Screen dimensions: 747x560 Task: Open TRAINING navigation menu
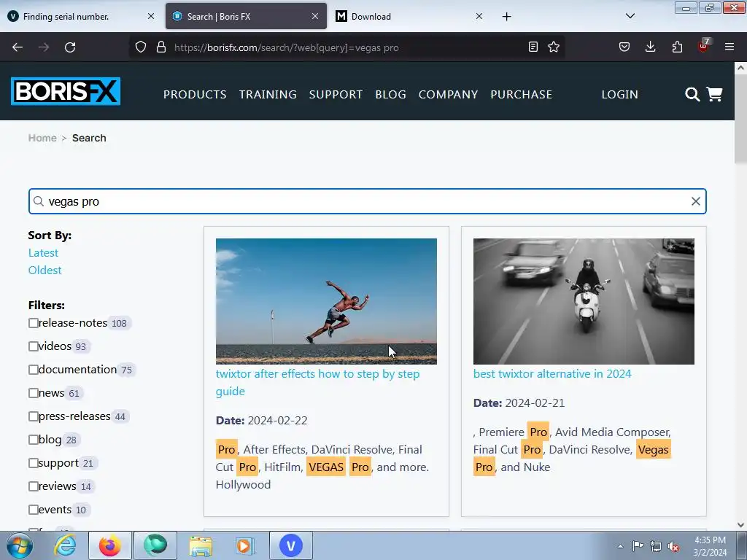point(268,94)
